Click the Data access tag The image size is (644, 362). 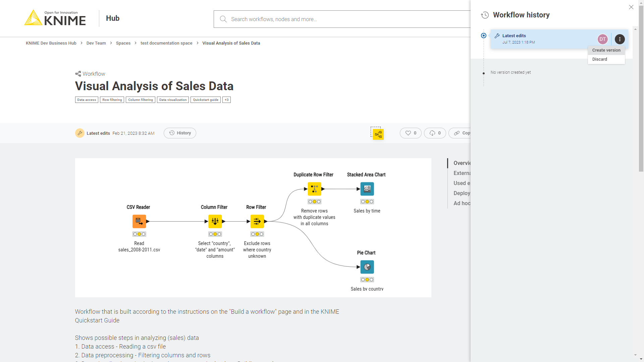87,100
